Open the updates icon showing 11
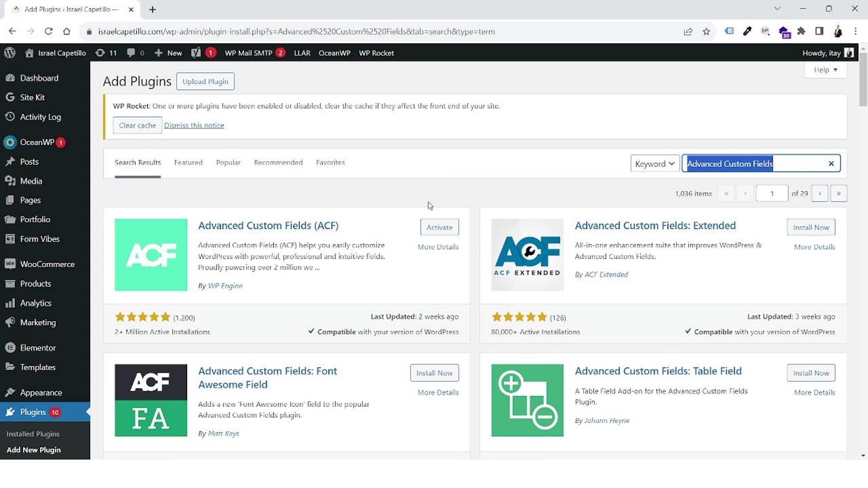This screenshot has height=488, width=868. click(106, 53)
